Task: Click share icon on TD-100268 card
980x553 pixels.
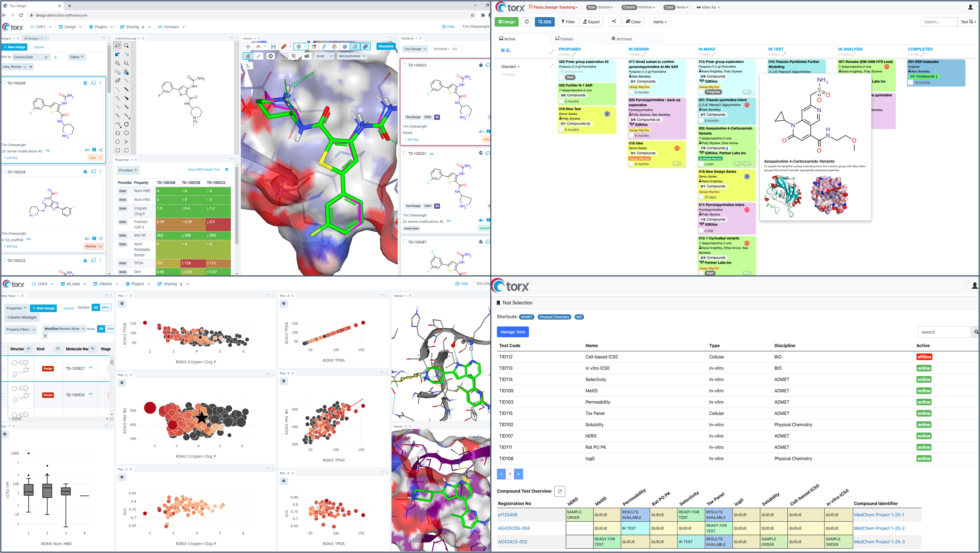Action: (101, 150)
